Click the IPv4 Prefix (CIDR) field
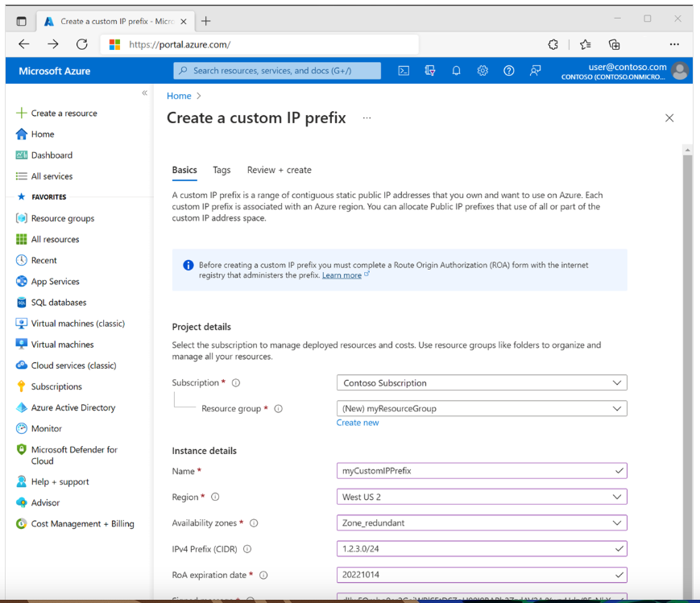This screenshot has width=700, height=603. point(482,548)
